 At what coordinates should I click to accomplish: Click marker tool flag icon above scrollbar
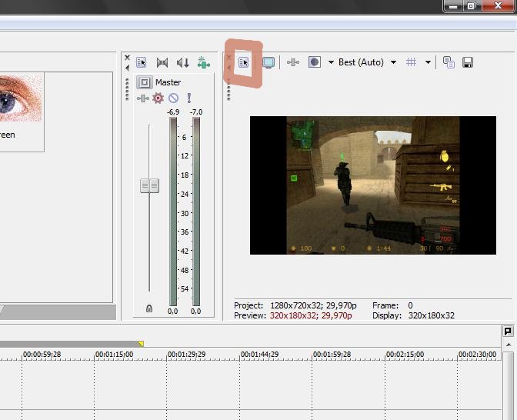pyautogui.click(x=508, y=331)
